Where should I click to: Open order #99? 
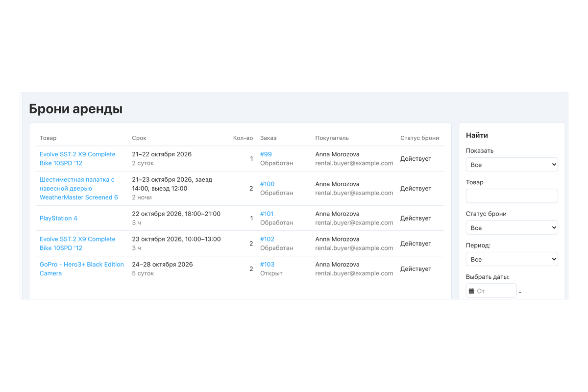tap(266, 154)
